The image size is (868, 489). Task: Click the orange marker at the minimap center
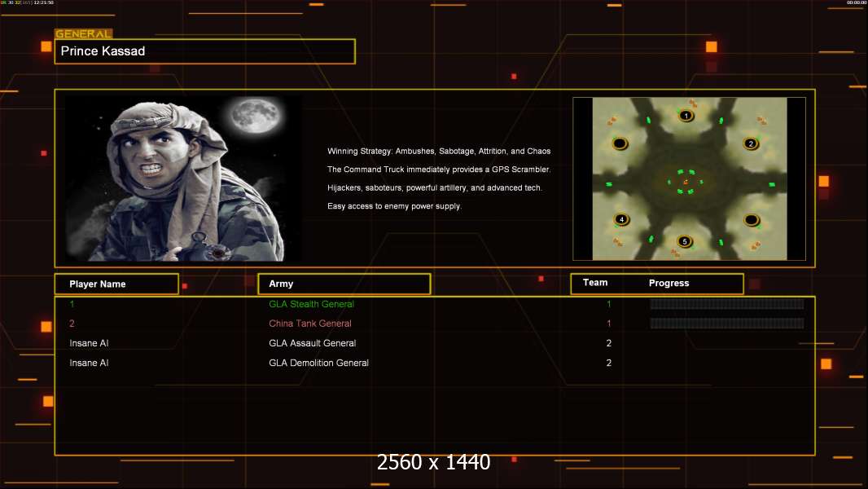(x=686, y=183)
